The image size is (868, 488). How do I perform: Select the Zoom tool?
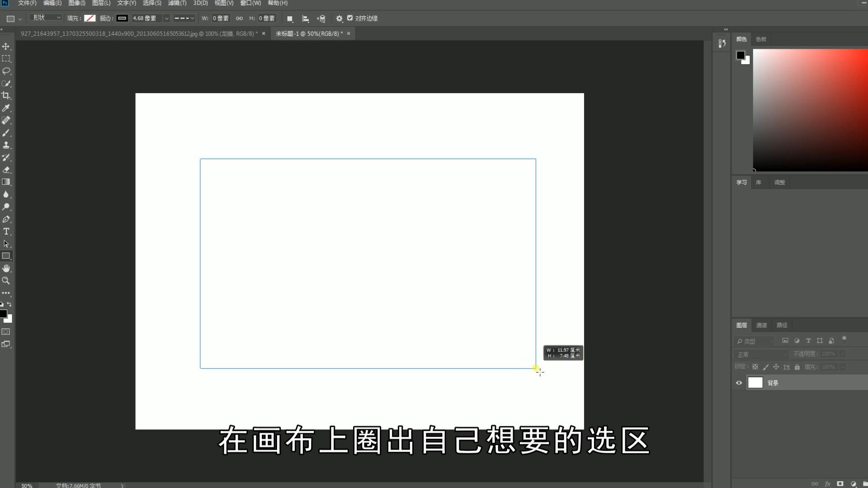(6, 281)
